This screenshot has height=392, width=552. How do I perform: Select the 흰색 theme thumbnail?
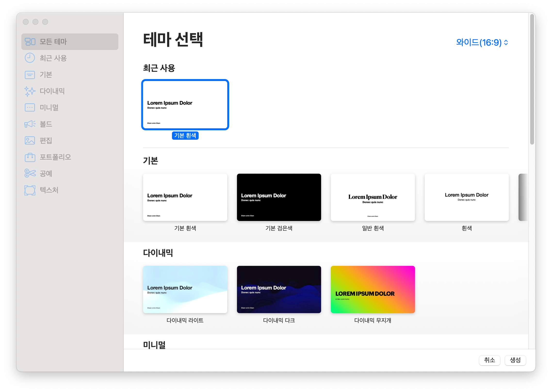click(x=466, y=197)
